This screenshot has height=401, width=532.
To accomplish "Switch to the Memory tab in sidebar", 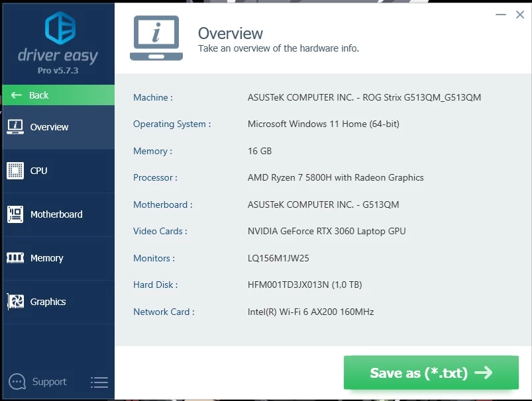I will [x=58, y=258].
